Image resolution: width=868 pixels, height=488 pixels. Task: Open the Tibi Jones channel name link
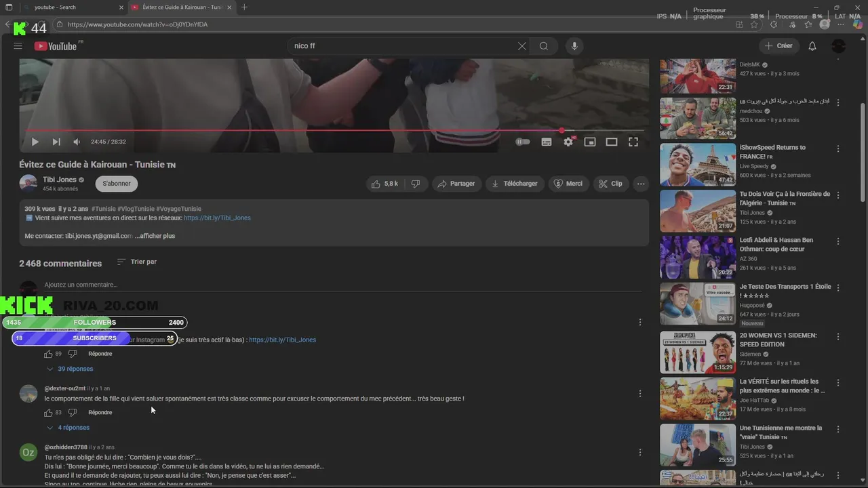[x=60, y=180]
